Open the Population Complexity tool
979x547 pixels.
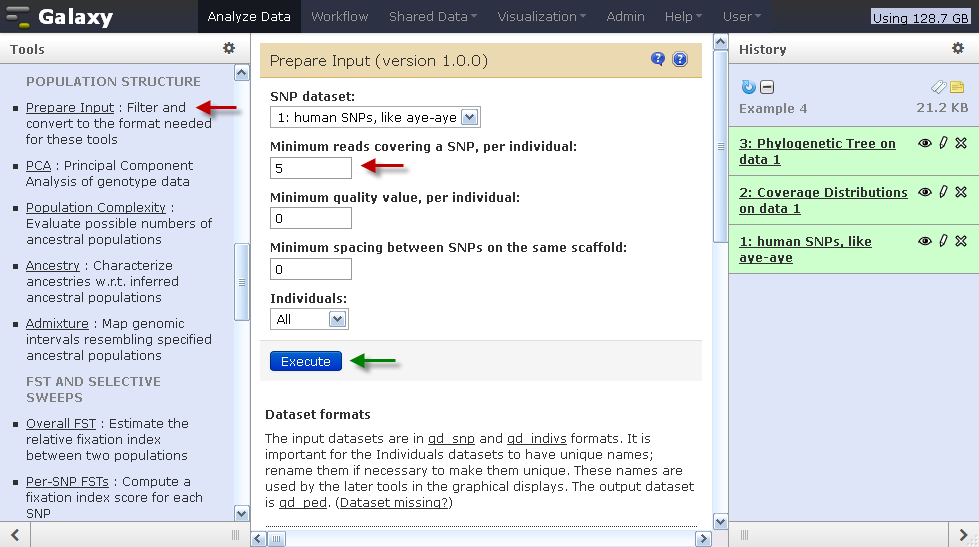pos(96,207)
